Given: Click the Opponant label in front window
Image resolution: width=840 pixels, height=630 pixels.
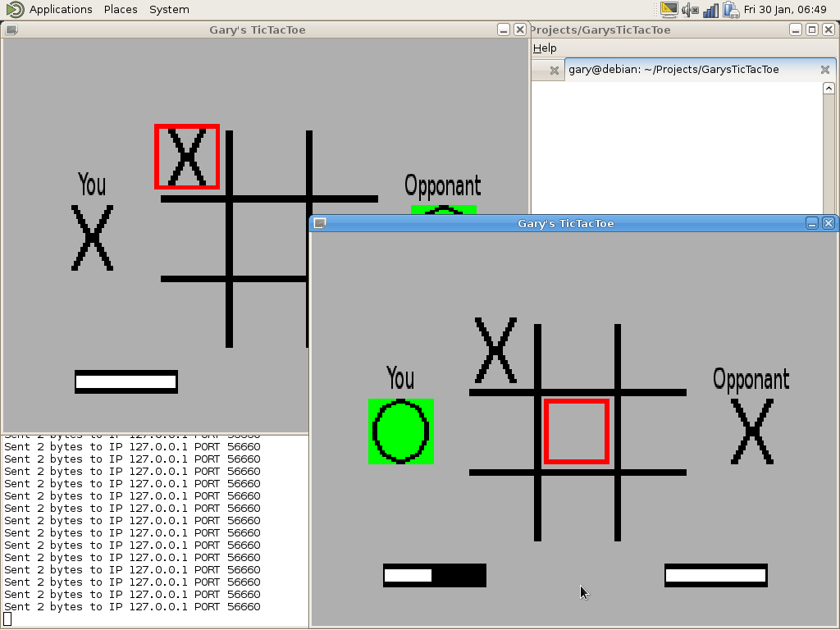Looking at the screenshot, I should [x=751, y=379].
